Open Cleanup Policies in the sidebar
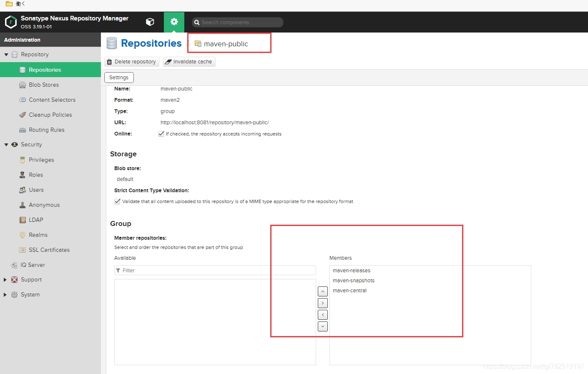This screenshot has width=588, height=374. coord(50,115)
